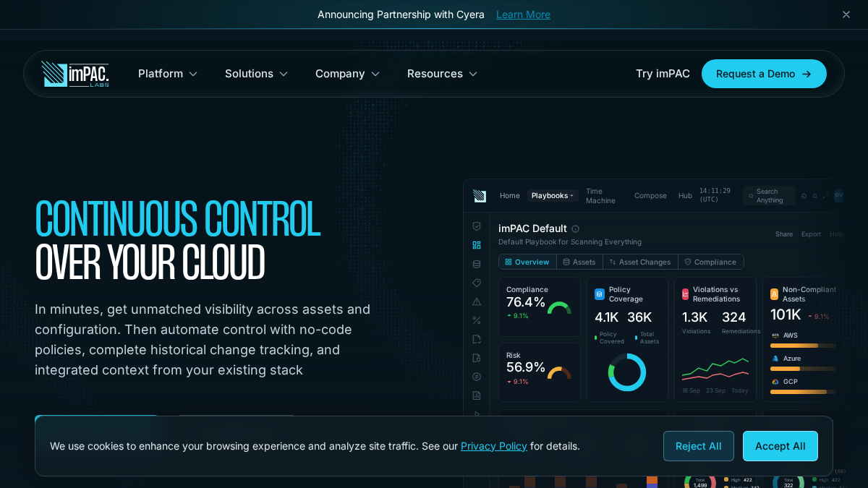Click the highlighted dashboard grid sidebar icon
Viewport: 868px width, 488px height.
(x=477, y=245)
